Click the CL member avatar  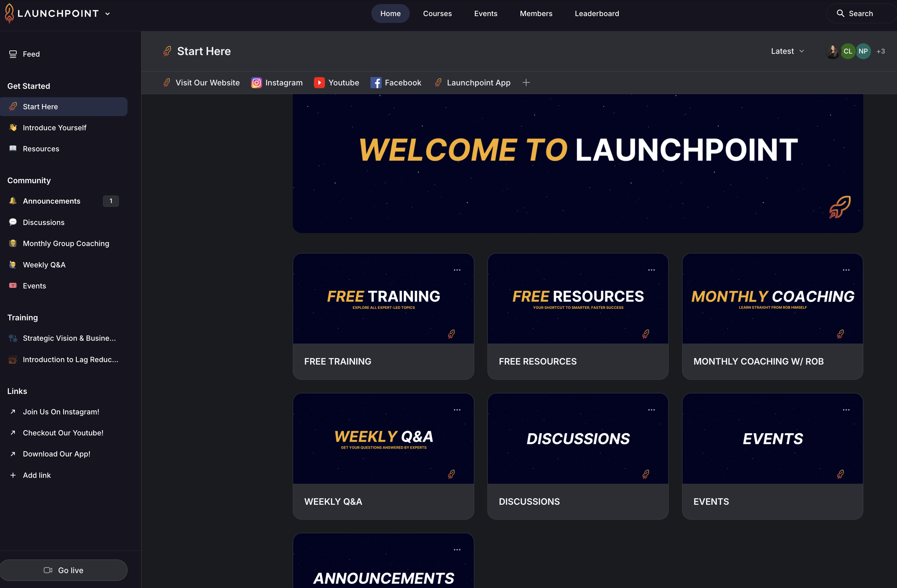click(847, 51)
